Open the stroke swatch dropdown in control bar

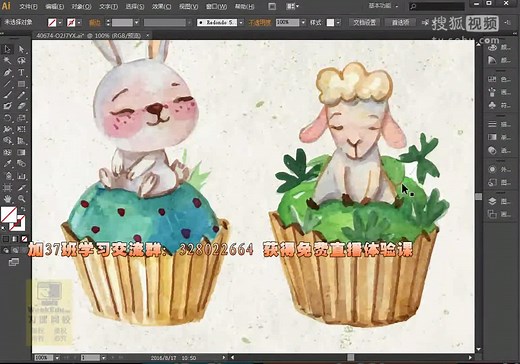(x=79, y=23)
